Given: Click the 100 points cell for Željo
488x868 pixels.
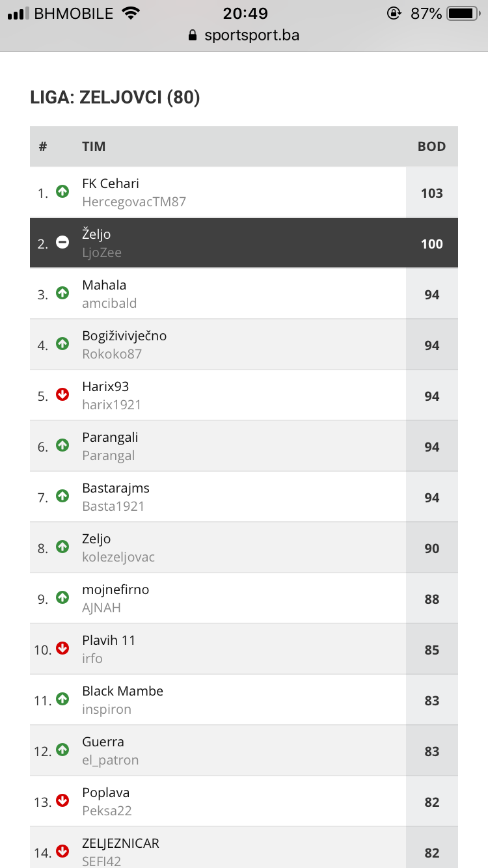Looking at the screenshot, I should pos(431,244).
